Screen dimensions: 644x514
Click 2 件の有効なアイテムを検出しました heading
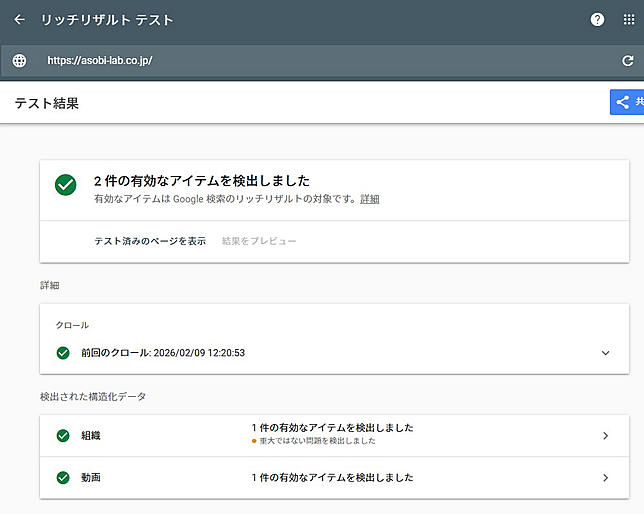click(202, 181)
